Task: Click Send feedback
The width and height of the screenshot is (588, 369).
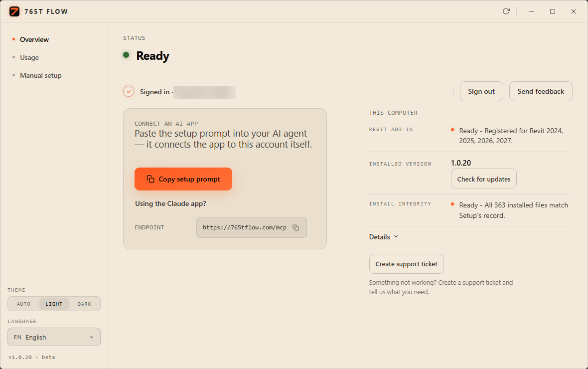Action: (541, 91)
